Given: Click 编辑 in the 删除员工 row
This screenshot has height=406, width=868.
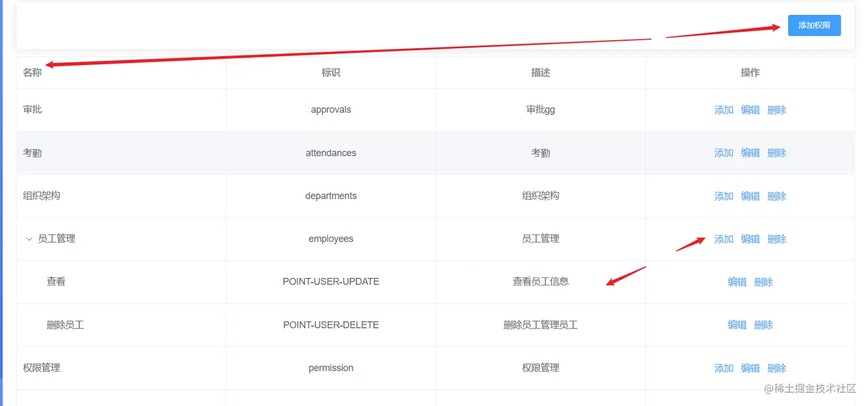Looking at the screenshot, I should click(x=737, y=324).
